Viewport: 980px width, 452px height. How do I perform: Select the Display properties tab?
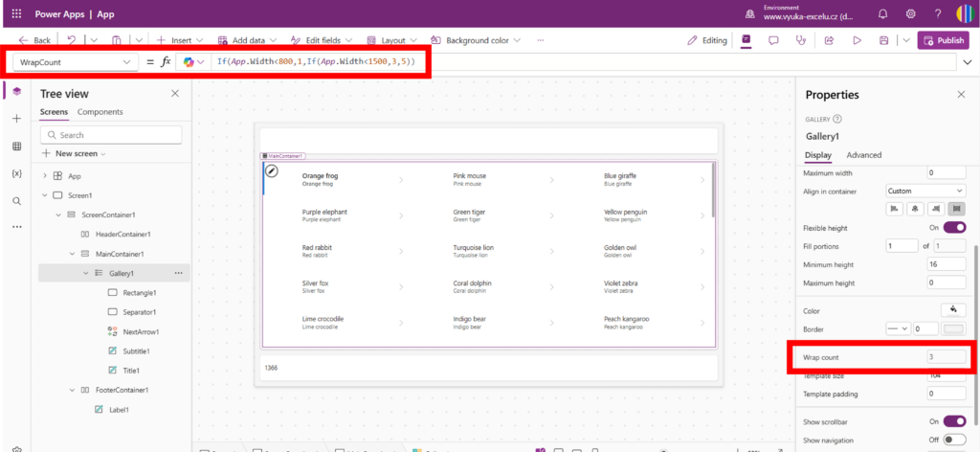point(818,155)
